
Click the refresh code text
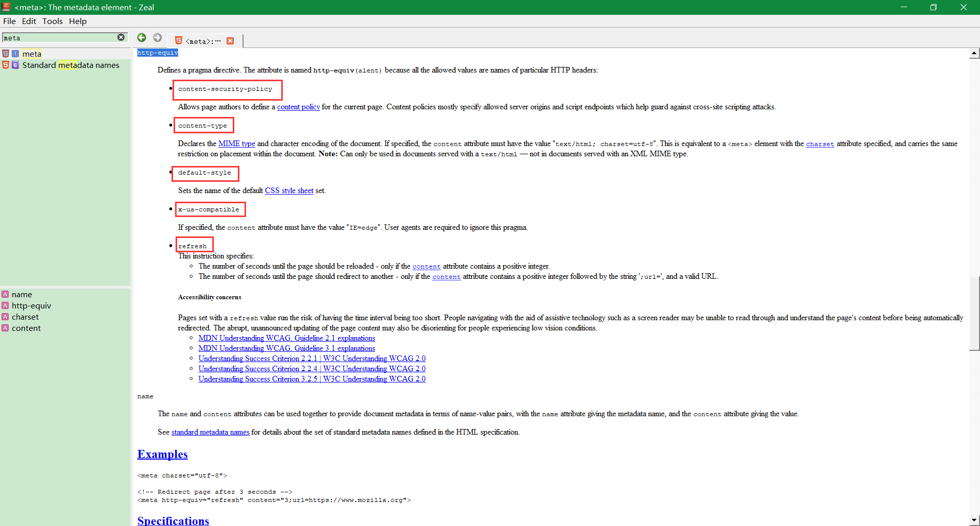[x=192, y=246]
